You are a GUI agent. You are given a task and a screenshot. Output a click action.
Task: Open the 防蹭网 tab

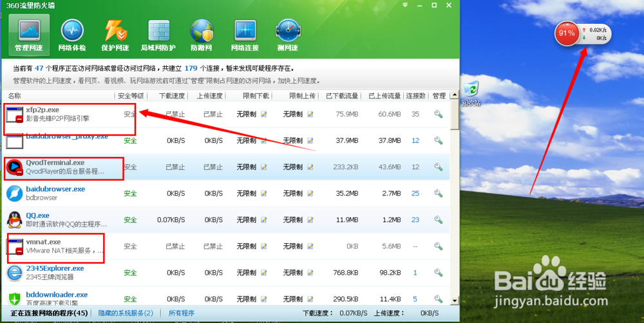point(201,35)
